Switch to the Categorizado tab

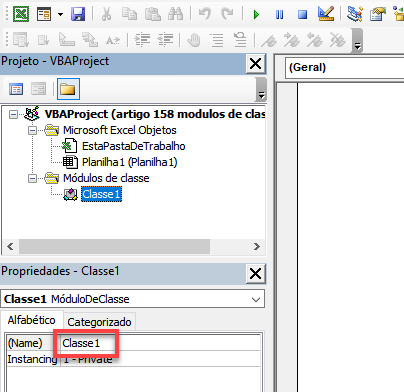click(99, 322)
